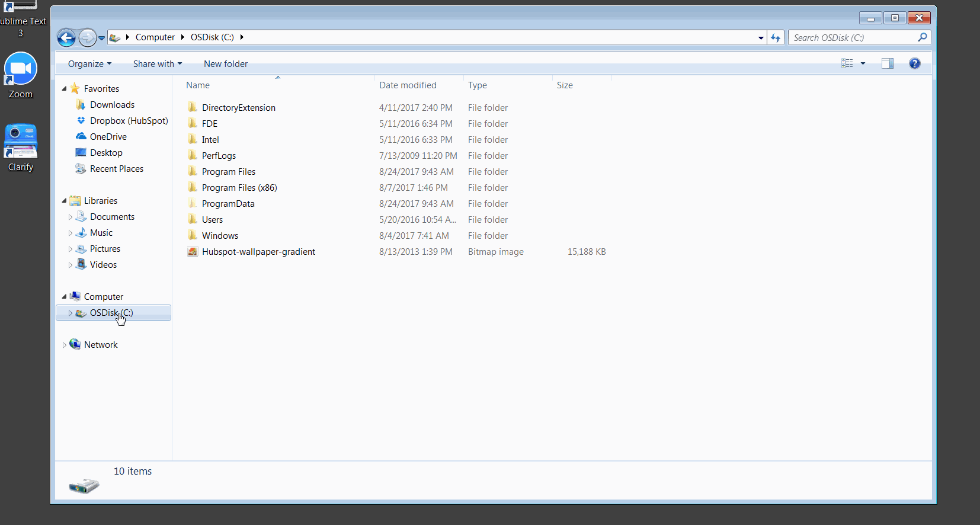Select the Users folder icon
Viewport: 980px width, 525px height.
click(x=193, y=219)
